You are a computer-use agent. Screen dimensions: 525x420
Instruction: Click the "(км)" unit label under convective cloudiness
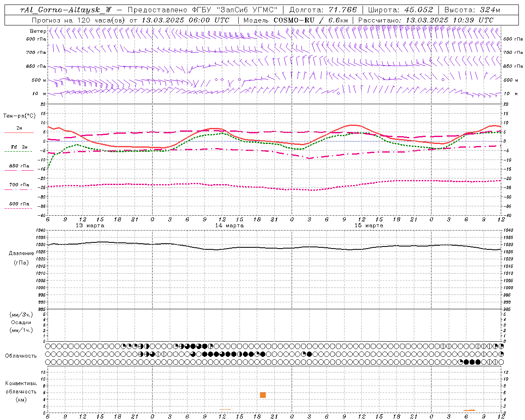tap(21, 399)
